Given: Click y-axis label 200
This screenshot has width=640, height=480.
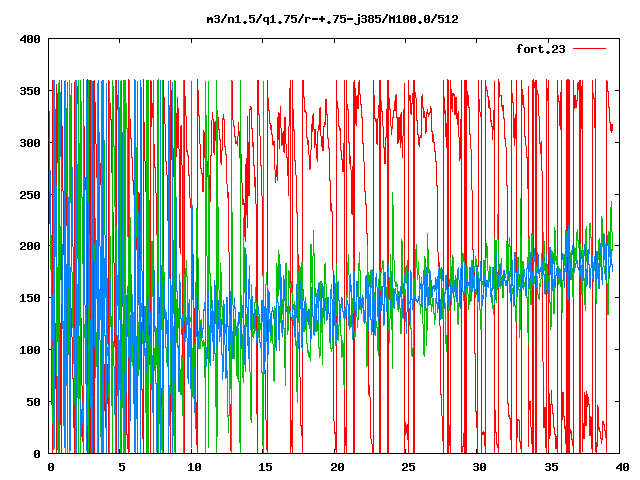Looking at the screenshot, I should tap(30, 246).
